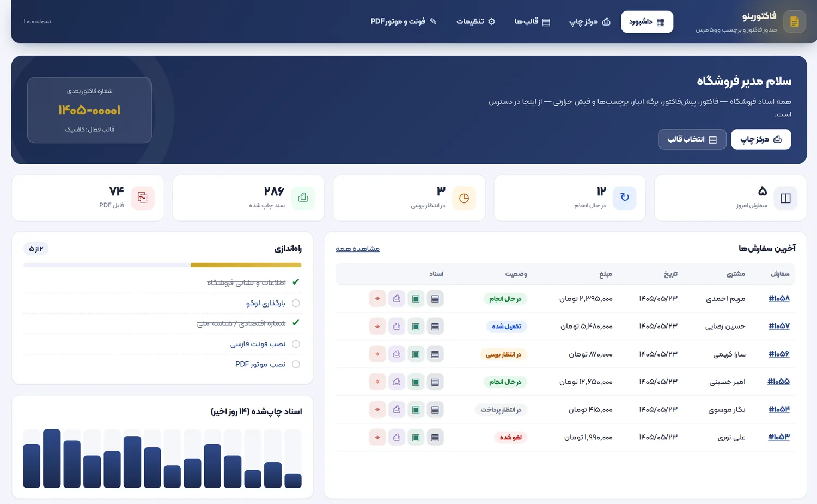The height and width of the screenshot is (504, 817).
Task: Click the red PDF icon for order #1055
Action: pos(377,382)
